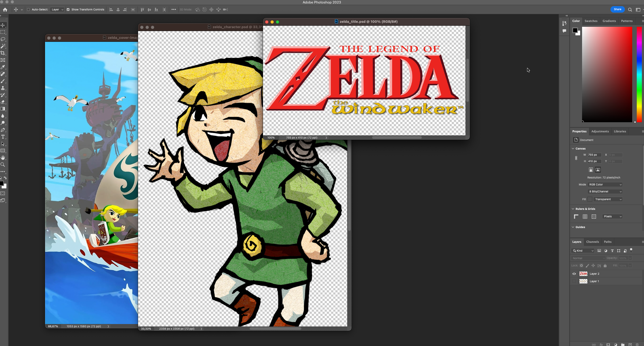Switch to the Channels tab
The width and height of the screenshot is (644, 346).
pyautogui.click(x=592, y=242)
